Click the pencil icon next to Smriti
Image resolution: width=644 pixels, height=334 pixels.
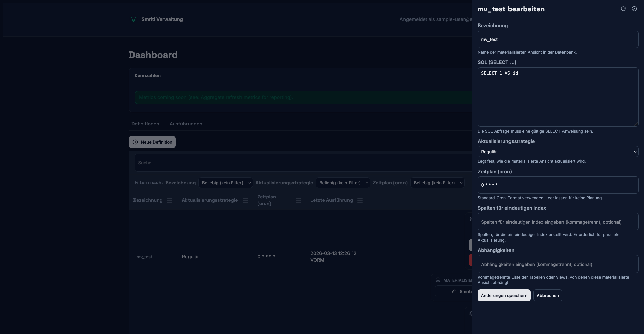pyautogui.click(x=454, y=291)
